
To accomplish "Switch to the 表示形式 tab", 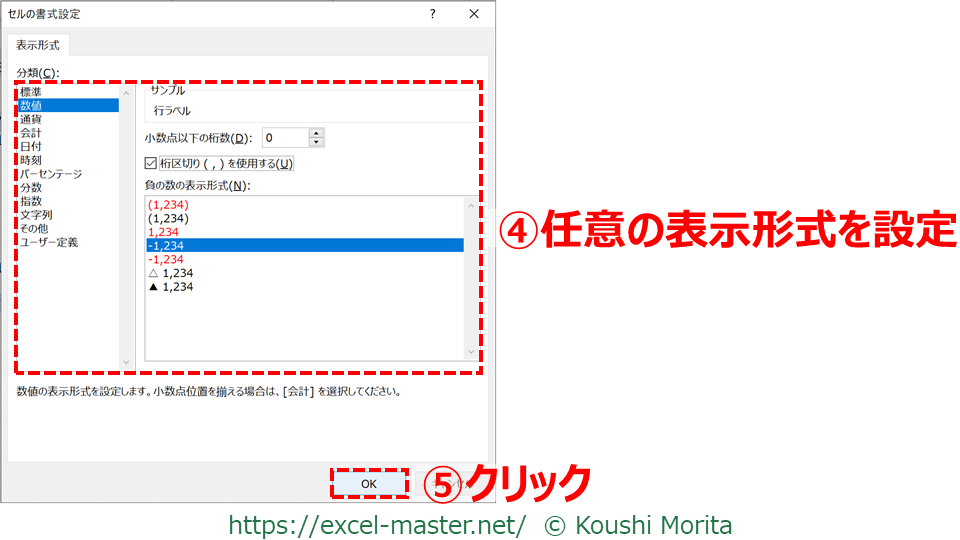I will [x=38, y=45].
